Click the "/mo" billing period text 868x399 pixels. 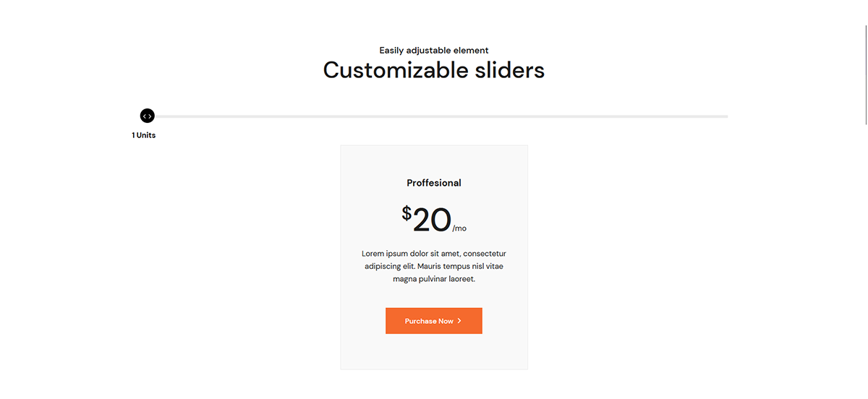click(459, 228)
